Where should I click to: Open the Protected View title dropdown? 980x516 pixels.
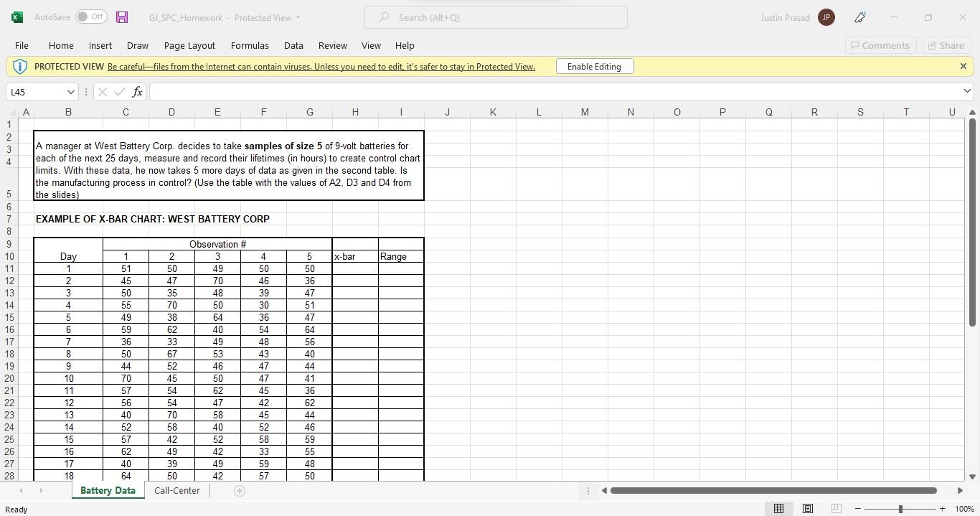[298, 18]
